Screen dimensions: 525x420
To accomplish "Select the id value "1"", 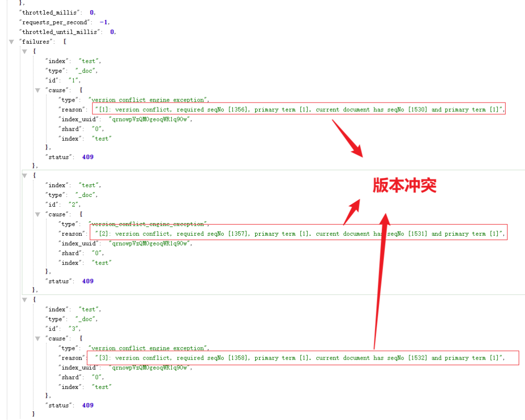I will (74, 80).
